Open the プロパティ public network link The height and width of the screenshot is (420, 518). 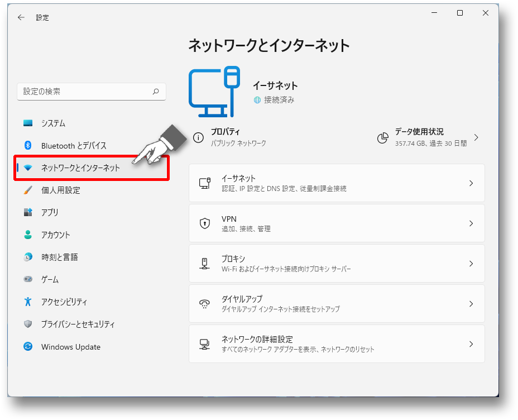[231, 137]
